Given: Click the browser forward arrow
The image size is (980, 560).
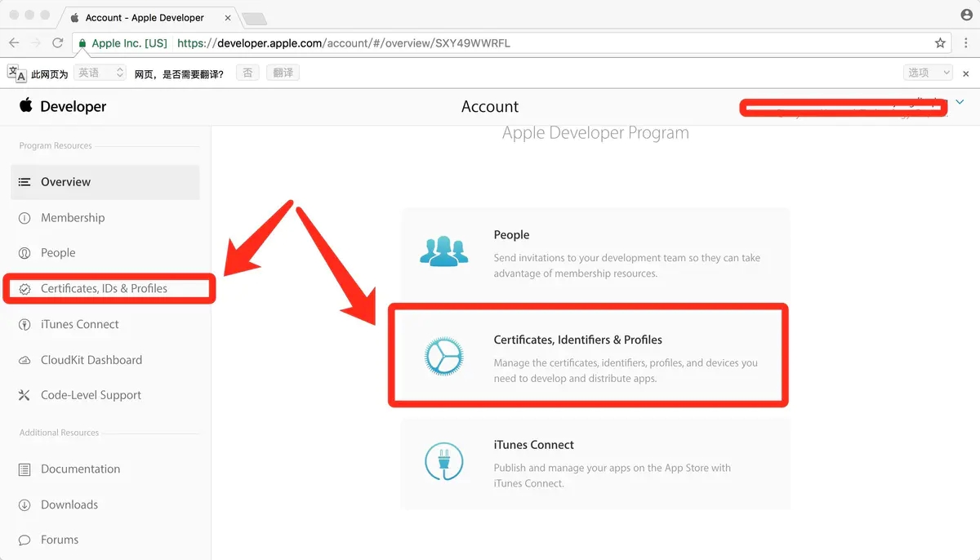Looking at the screenshot, I should coord(36,43).
